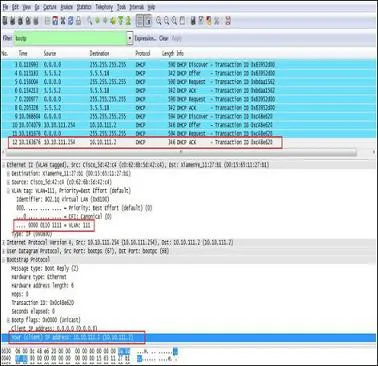Select packet 3 DHCP Discover row

pyautogui.click(x=188, y=64)
